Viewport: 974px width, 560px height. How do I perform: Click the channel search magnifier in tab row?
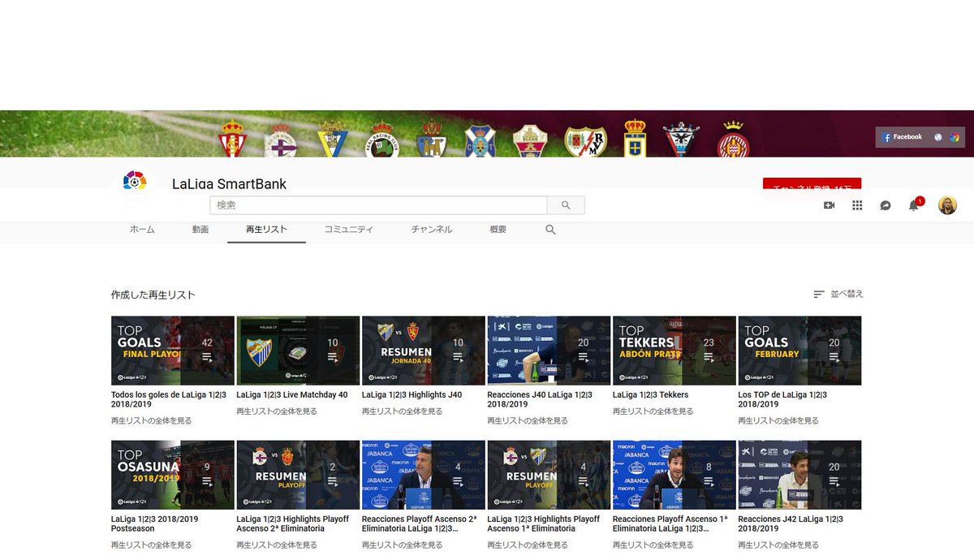tap(550, 230)
